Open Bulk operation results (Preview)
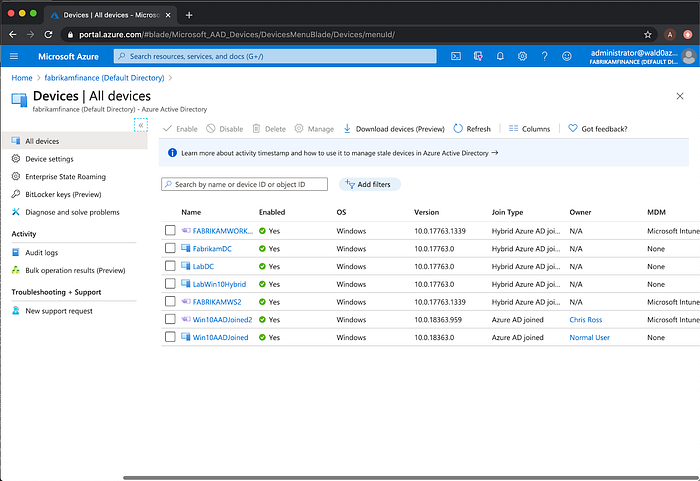 click(x=74, y=270)
